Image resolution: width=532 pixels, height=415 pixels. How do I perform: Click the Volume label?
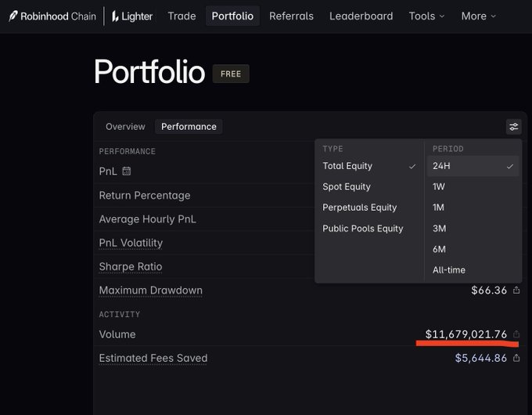[117, 334]
